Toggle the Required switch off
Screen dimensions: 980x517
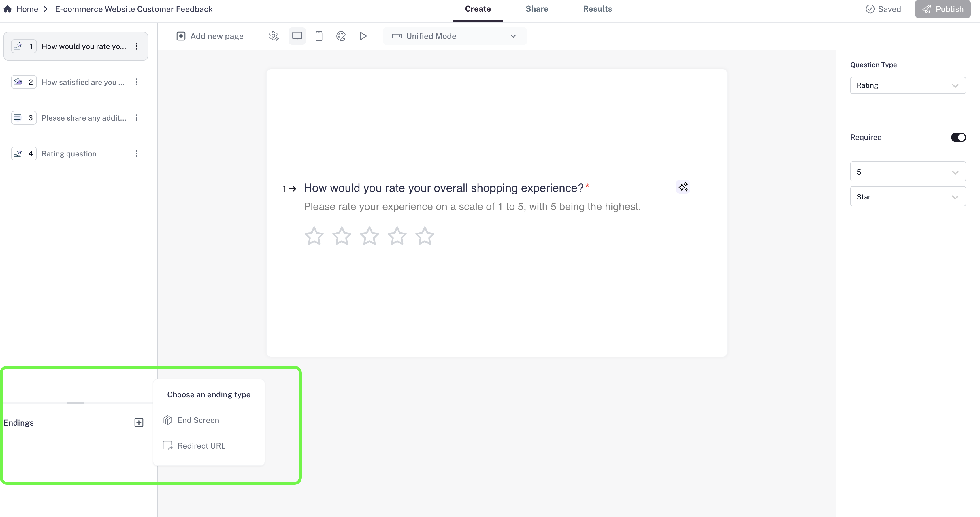[958, 137]
